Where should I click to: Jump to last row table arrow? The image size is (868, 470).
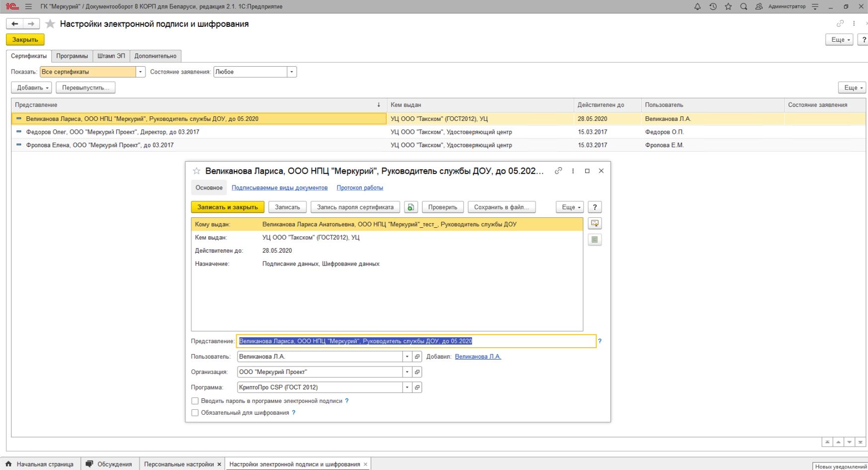click(861, 442)
